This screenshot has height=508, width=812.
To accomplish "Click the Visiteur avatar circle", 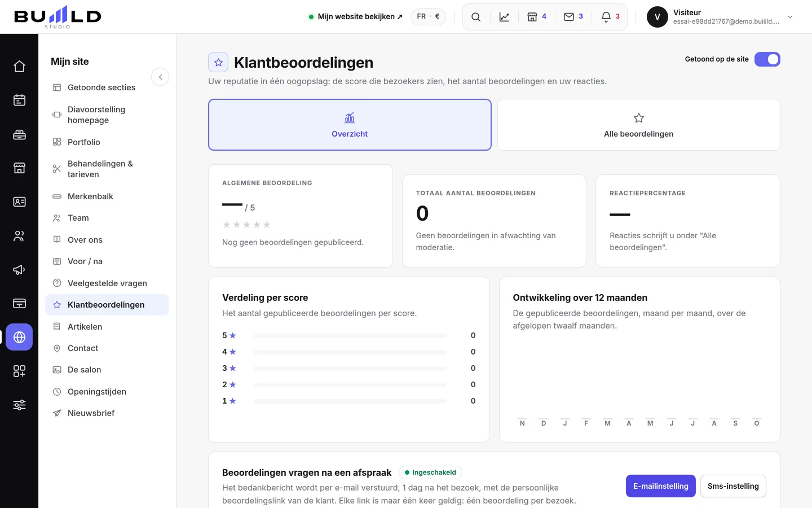I will tap(657, 17).
